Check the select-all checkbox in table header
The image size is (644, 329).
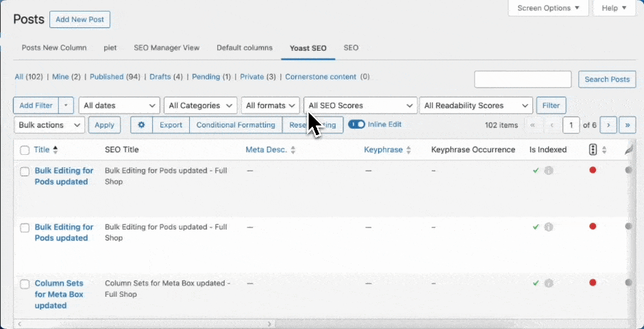click(x=25, y=150)
